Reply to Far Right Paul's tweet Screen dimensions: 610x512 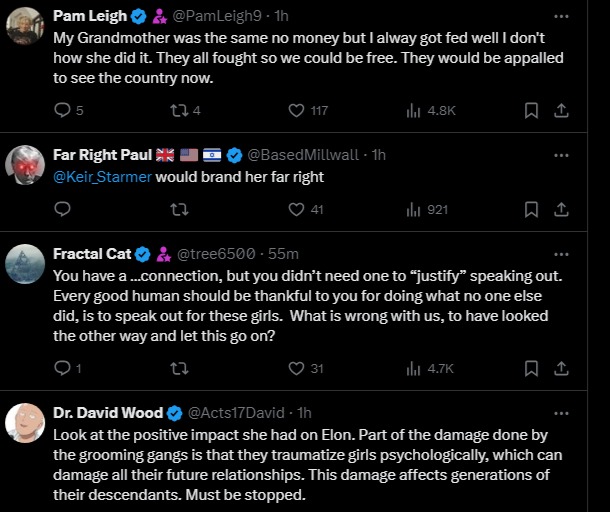(x=61, y=210)
